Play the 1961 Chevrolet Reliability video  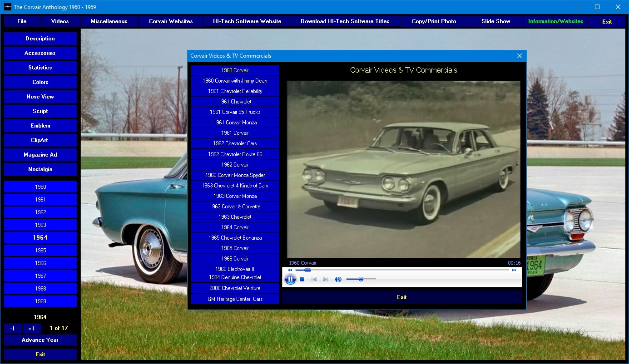(x=235, y=91)
